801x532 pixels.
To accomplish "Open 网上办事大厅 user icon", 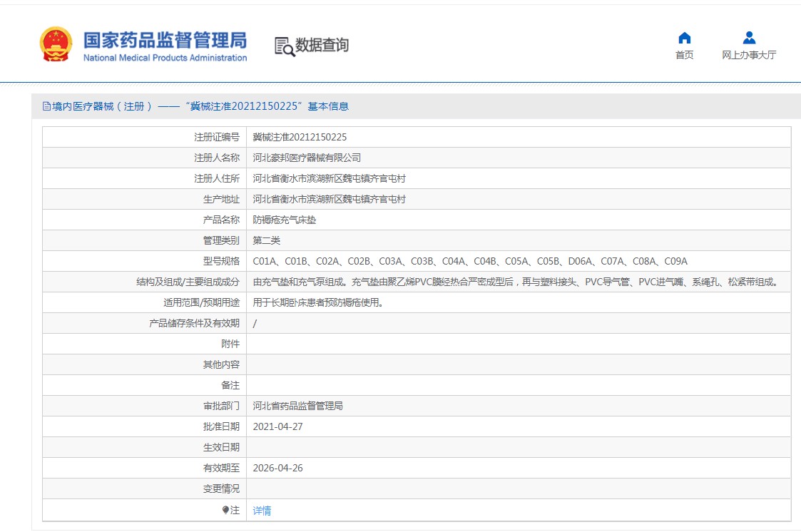I will click(x=749, y=38).
